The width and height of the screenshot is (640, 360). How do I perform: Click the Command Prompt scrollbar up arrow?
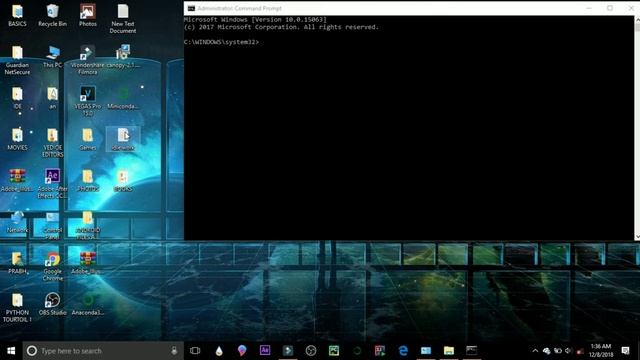point(637,19)
